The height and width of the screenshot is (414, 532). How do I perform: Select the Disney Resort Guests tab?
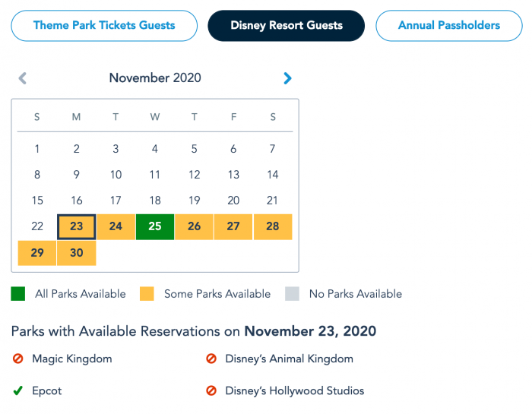click(287, 26)
